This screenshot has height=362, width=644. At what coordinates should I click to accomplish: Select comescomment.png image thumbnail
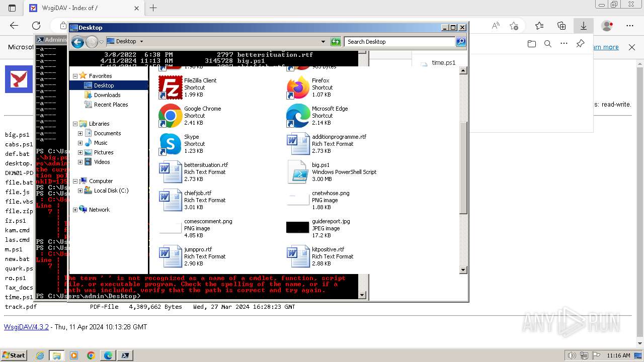[x=170, y=228]
